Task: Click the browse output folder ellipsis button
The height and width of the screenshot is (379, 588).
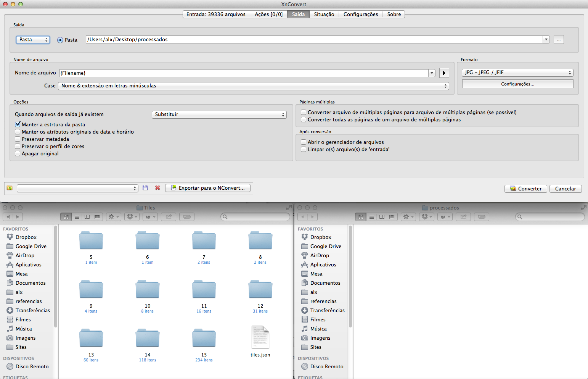Action: pyautogui.click(x=558, y=40)
